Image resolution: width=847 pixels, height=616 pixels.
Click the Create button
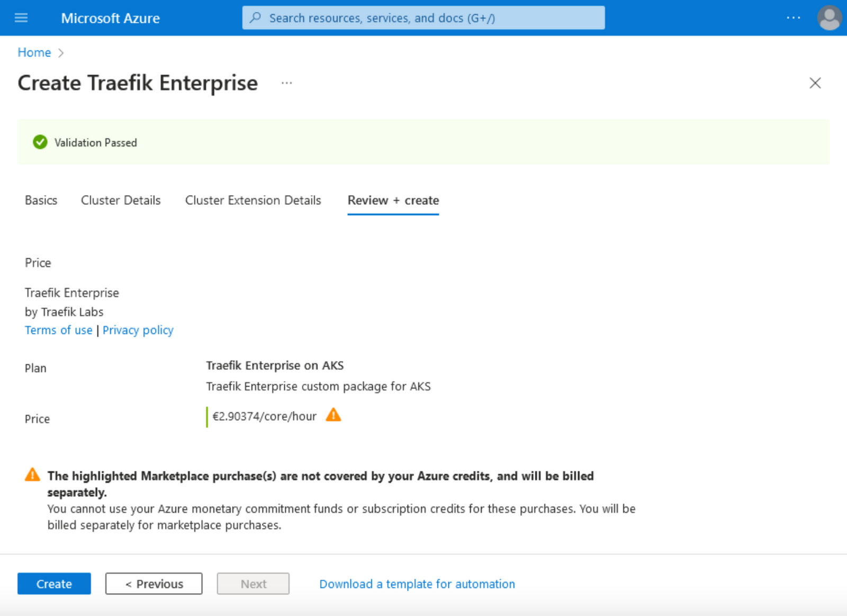click(54, 584)
